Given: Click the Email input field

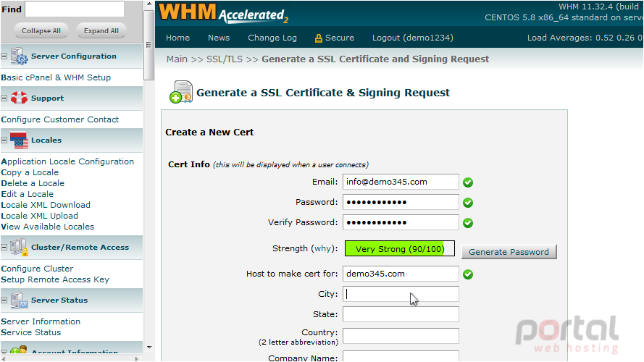Looking at the screenshot, I should (x=401, y=182).
